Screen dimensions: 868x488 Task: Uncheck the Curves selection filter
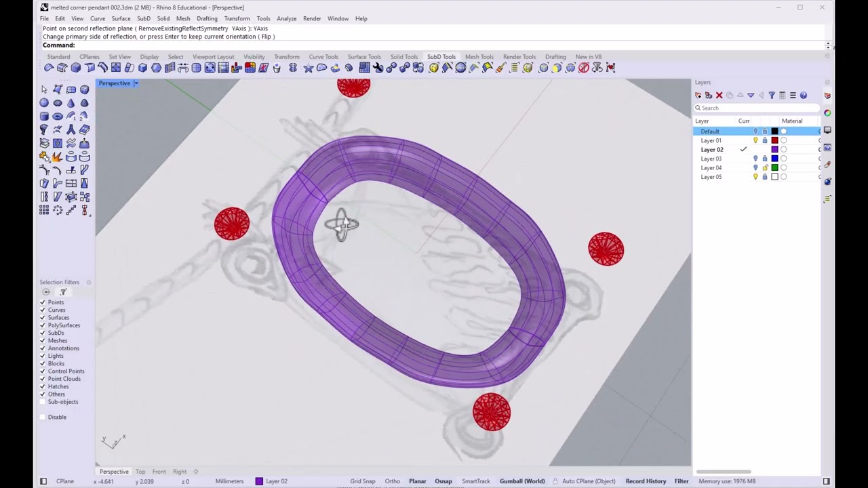43,310
